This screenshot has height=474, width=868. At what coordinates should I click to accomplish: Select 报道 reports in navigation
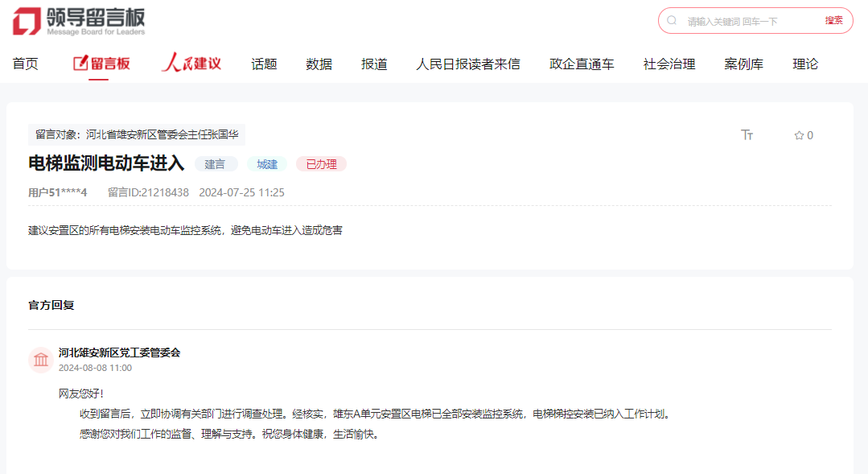[x=374, y=64]
